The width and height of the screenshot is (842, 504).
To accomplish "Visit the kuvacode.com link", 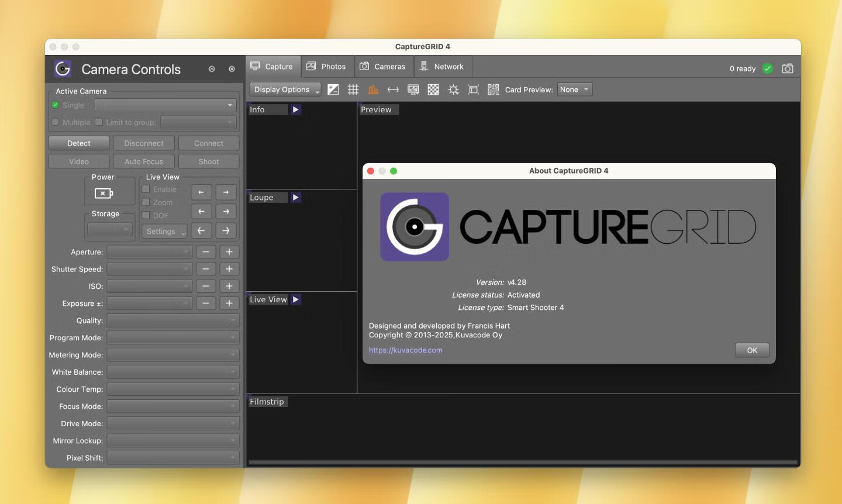I will (406, 350).
